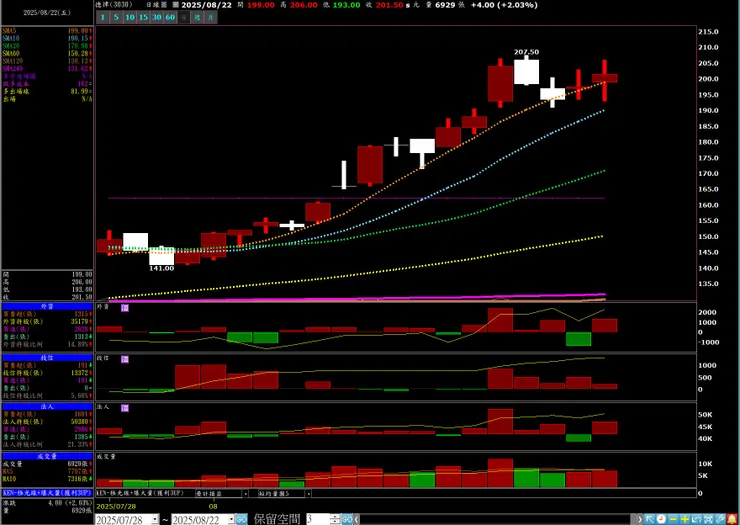Image resolution: width=740 pixels, height=525 pixels.
Task: Click the purple horizontal line at 162
Action: [x=357, y=198]
